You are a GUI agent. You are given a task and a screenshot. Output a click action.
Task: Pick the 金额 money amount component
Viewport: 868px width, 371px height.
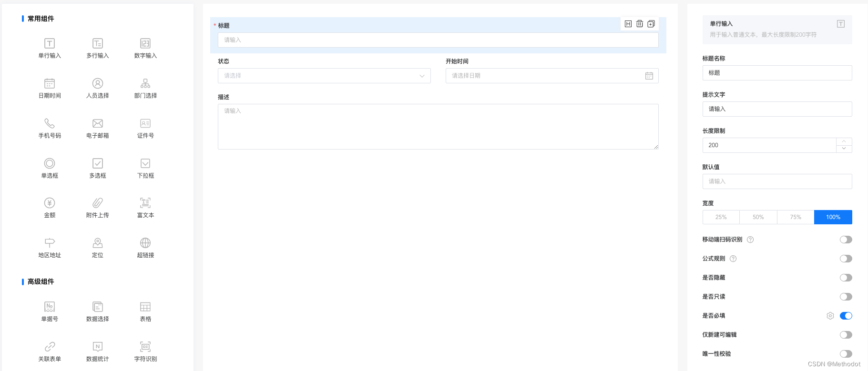50,208
